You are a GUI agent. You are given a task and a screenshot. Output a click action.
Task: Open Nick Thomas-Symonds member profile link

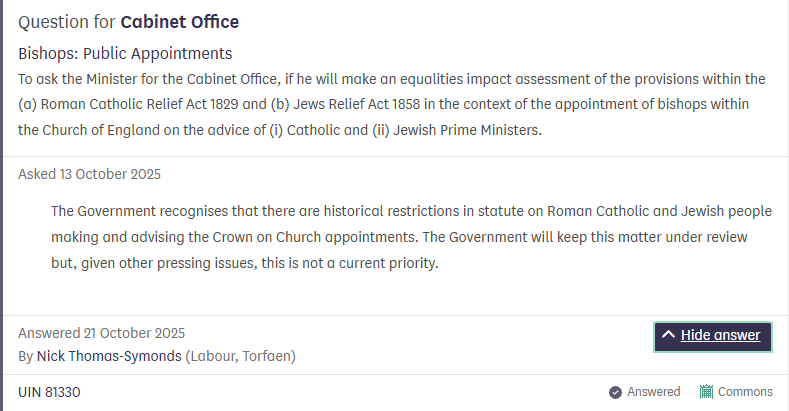[109, 356]
